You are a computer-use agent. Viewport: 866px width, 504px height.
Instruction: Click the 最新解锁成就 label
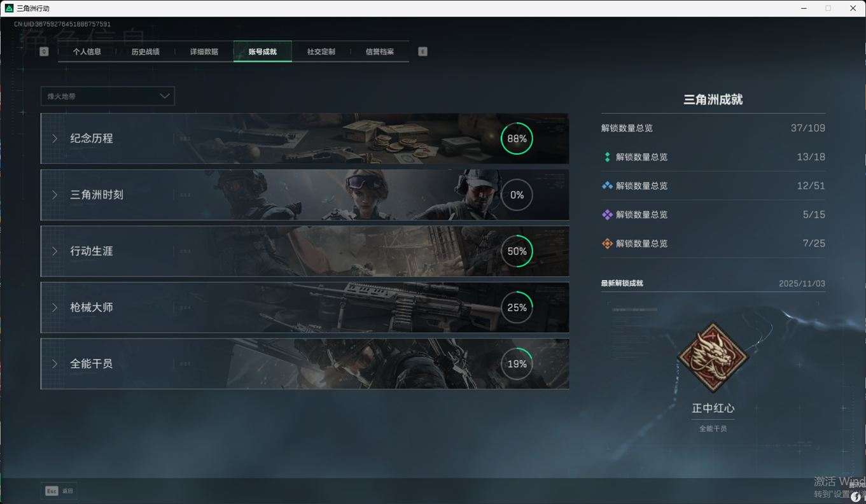622,283
